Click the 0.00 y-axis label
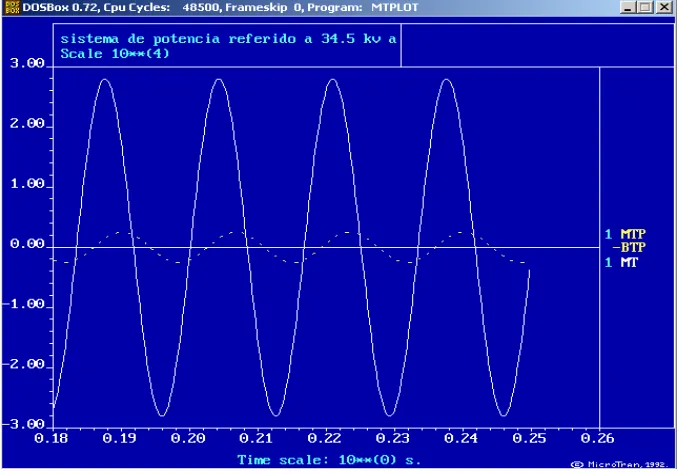The image size is (682, 474). pyautogui.click(x=27, y=244)
